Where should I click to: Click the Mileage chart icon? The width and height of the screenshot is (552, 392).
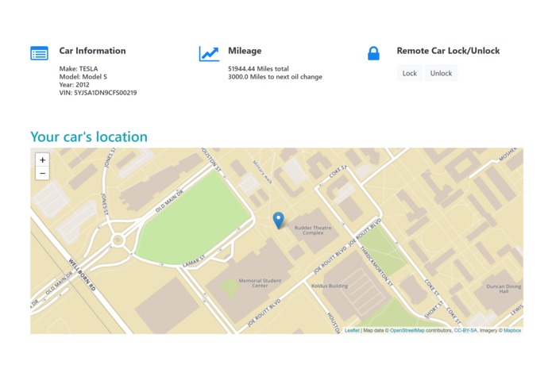[209, 54]
